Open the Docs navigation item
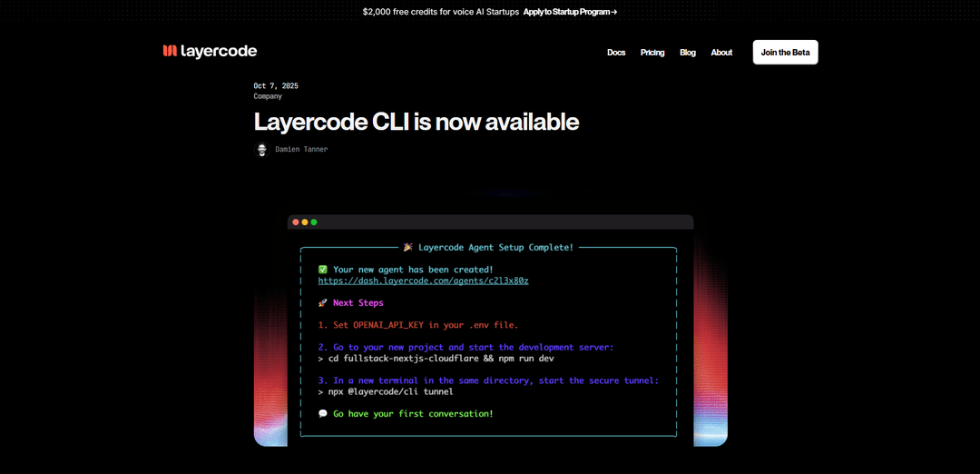 [x=616, y=53]
